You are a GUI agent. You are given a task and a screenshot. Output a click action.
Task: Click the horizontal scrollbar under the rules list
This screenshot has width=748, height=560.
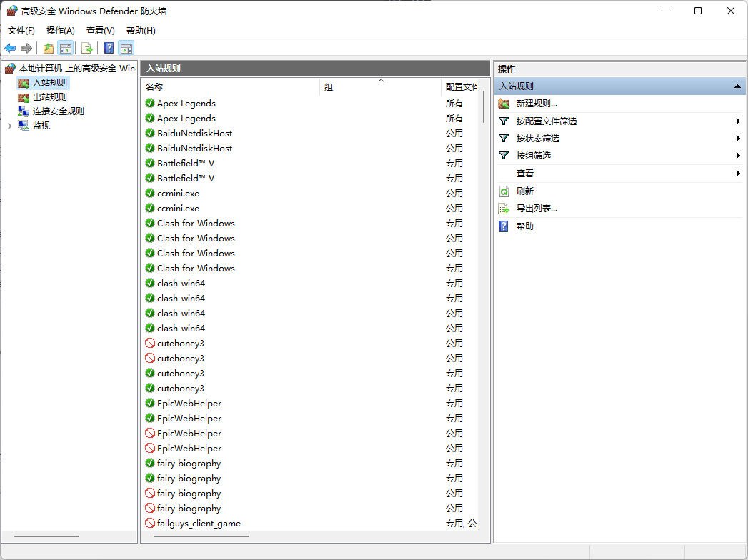(201, 536)
